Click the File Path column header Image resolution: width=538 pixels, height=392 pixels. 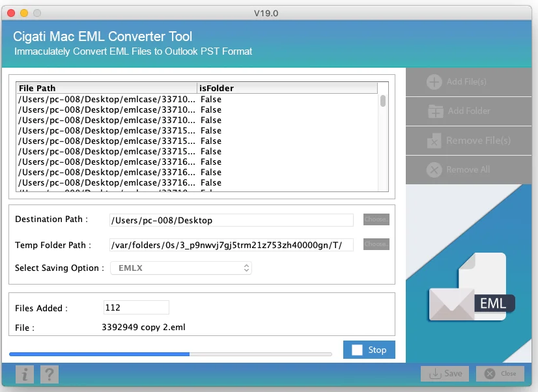coord(106,88)
